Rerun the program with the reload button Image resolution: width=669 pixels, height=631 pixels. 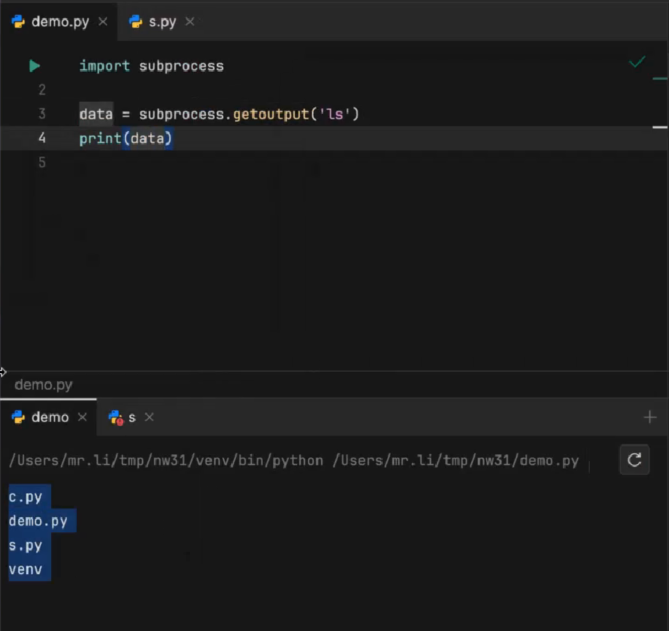tap(634, 460)
